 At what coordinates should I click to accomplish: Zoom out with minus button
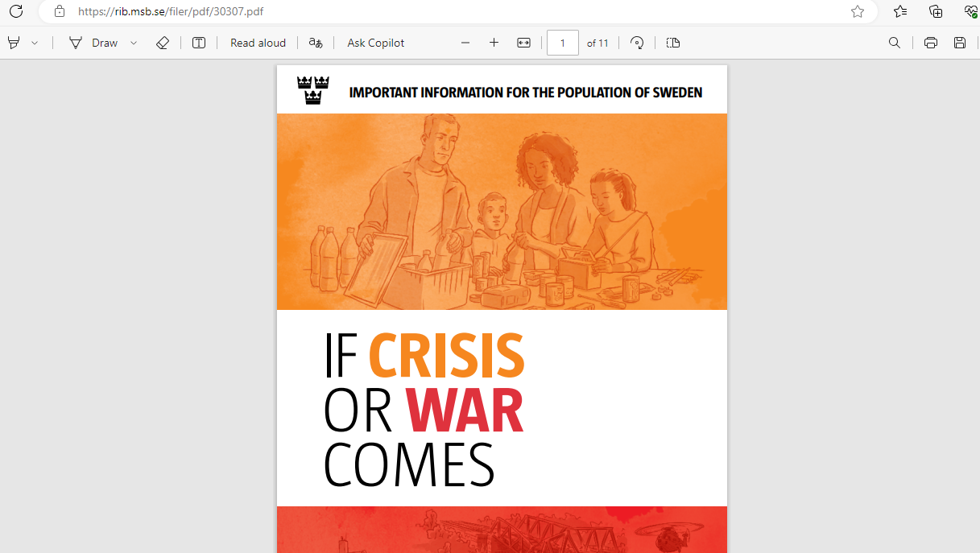point(465,43)
